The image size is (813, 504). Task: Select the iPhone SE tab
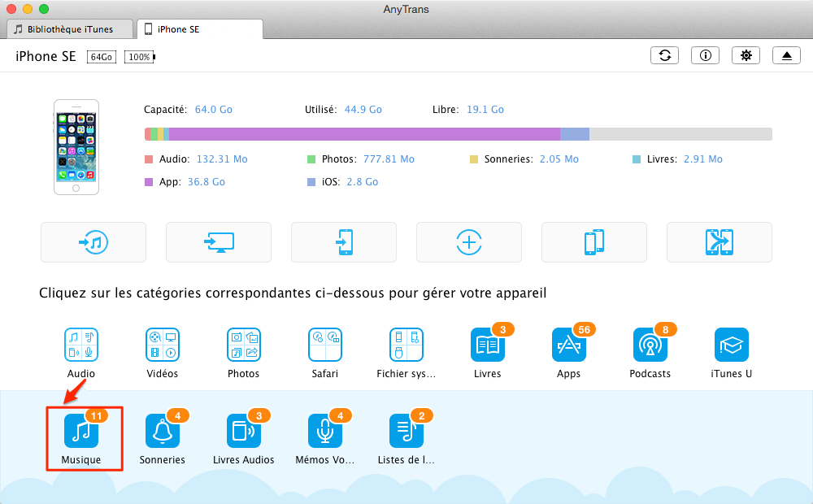[x=200, y=29]
